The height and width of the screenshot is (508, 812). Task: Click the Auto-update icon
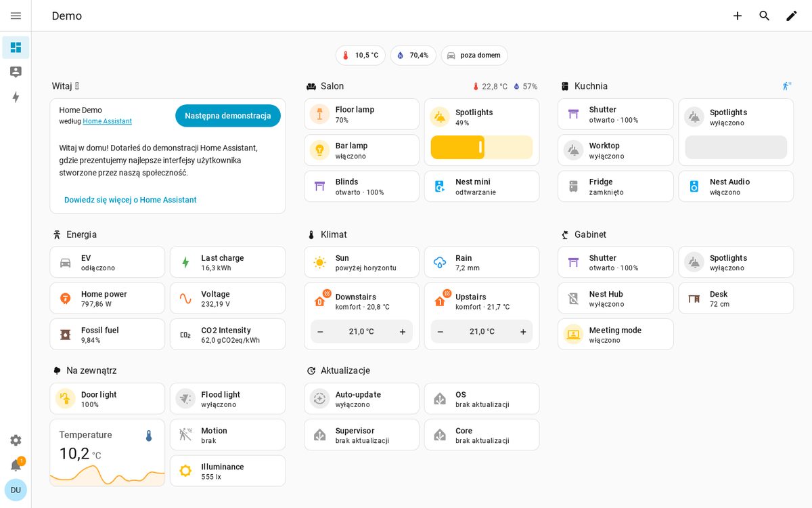[x=320, y=399]
